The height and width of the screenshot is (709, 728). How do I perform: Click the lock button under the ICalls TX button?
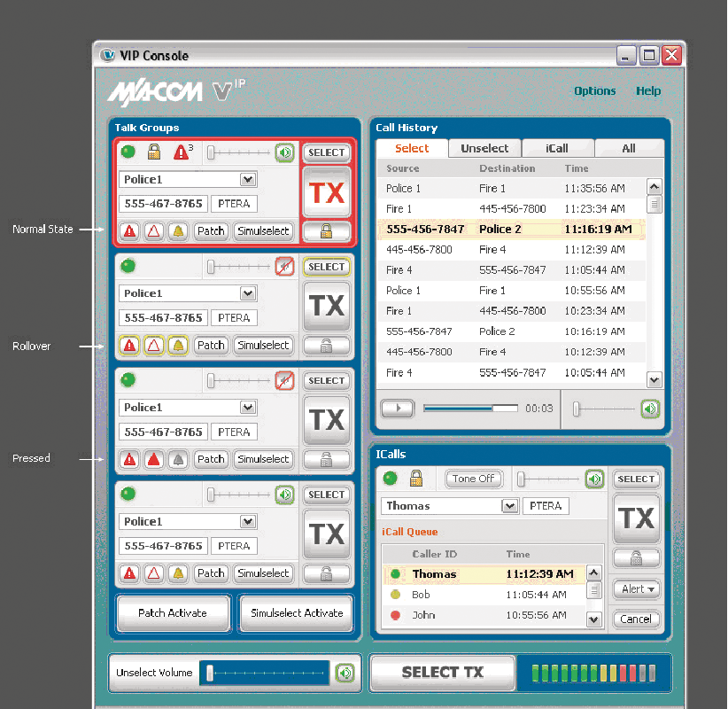click(636, 558)
